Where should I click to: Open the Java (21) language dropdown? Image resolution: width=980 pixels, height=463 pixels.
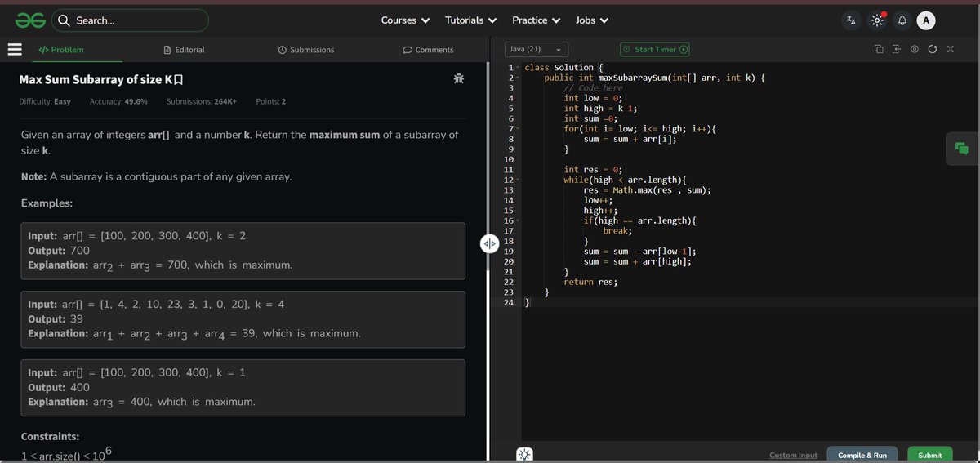(x=537, y=50)
